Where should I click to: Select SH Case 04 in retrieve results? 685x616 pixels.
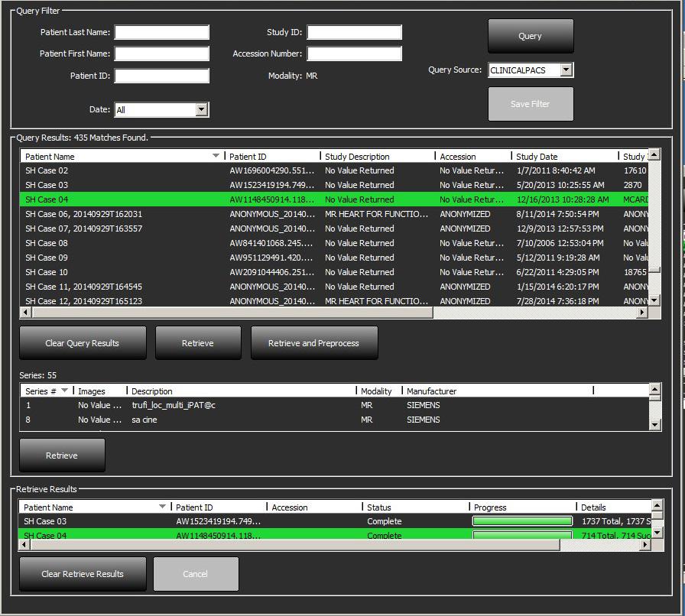point(335,534)
